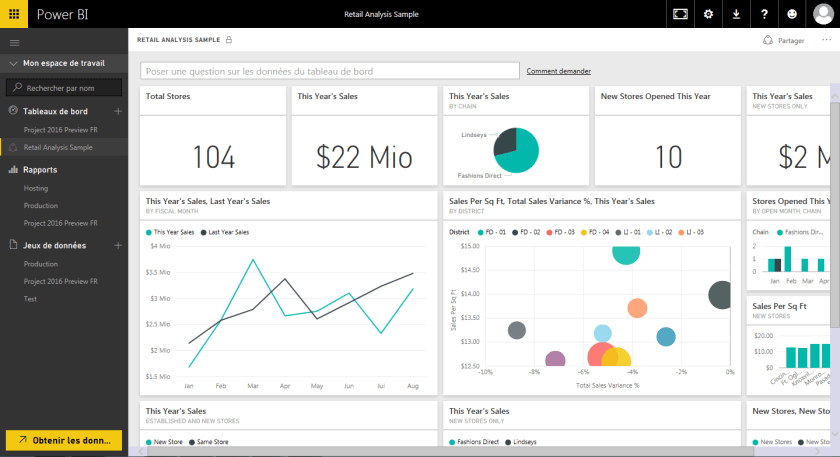Open the Hosting report
The height and width of the screenshot is (457, 840).
(x=36, y=188)
